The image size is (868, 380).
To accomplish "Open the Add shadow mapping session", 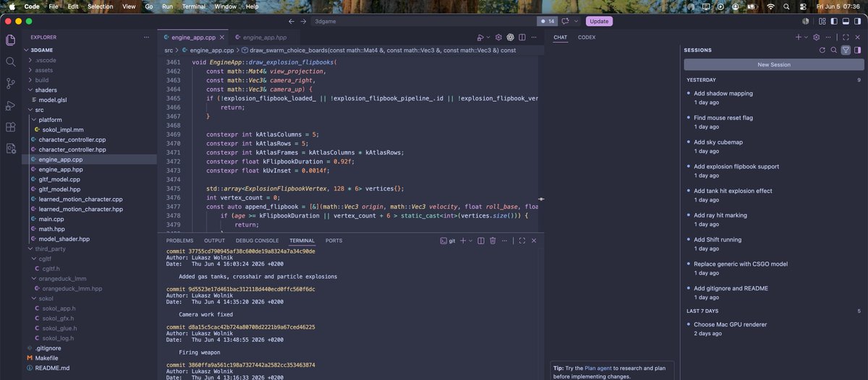I will 773,98.
